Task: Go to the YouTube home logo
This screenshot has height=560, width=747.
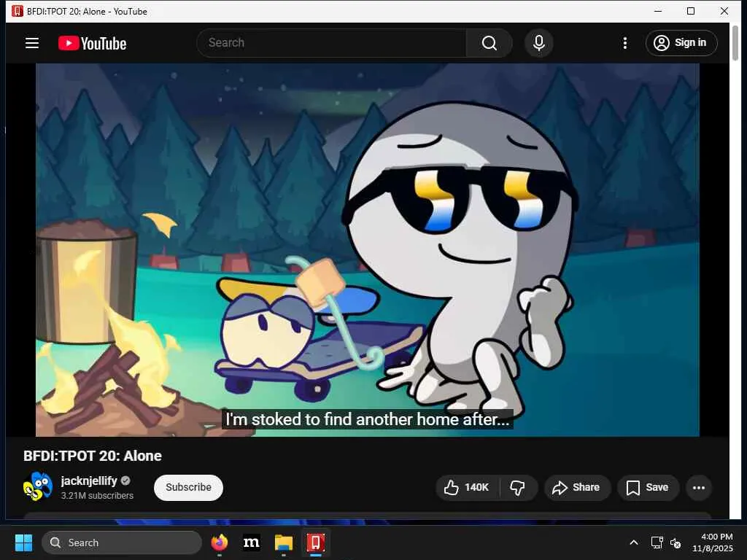Action: (x=93, y=43)
